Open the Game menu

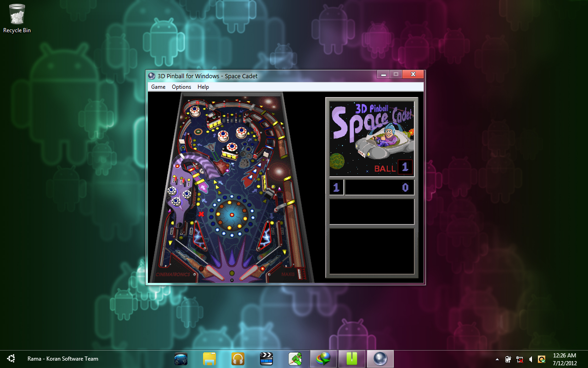158,87
